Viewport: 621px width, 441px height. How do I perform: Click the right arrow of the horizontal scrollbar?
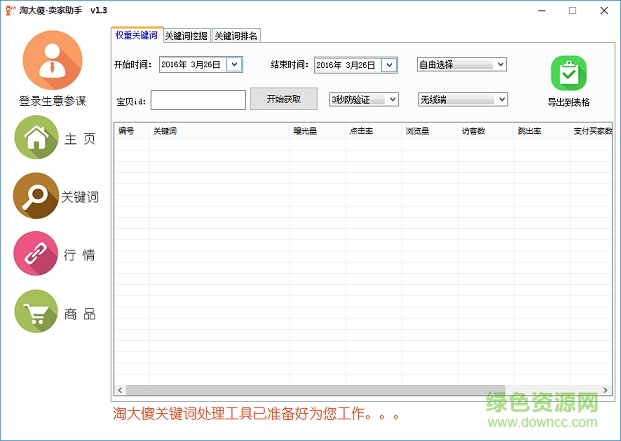pos(607,390)
